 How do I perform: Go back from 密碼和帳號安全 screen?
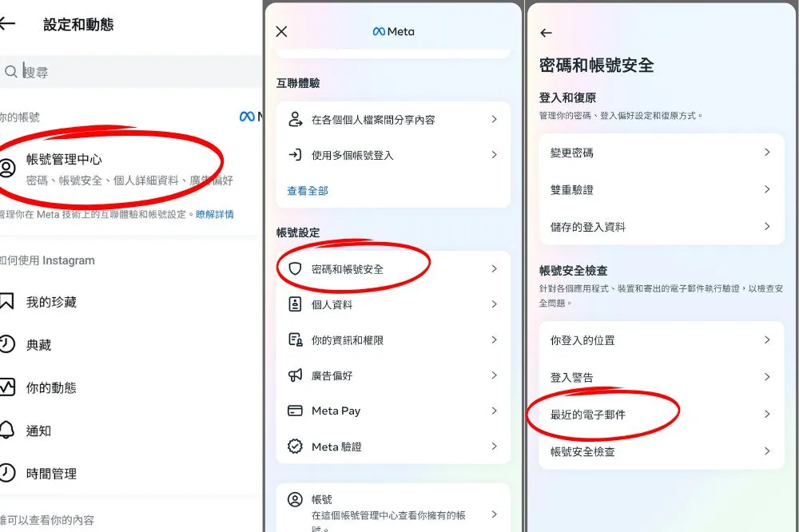[x=546, y=33]
